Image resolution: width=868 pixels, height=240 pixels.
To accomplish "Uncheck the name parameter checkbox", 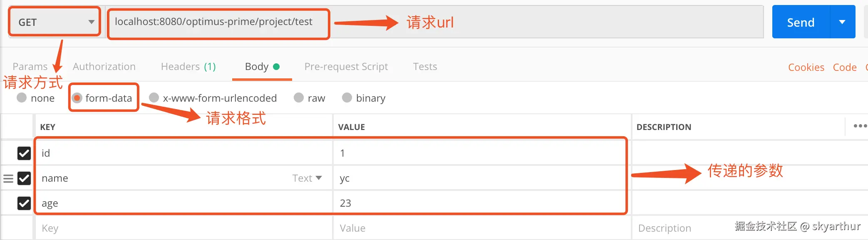I will coord(24,178).
